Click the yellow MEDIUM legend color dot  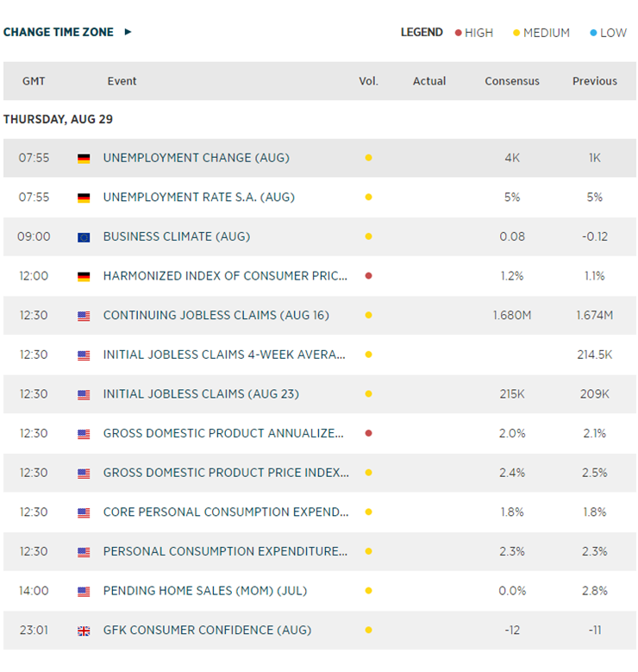tap(516, 33)
